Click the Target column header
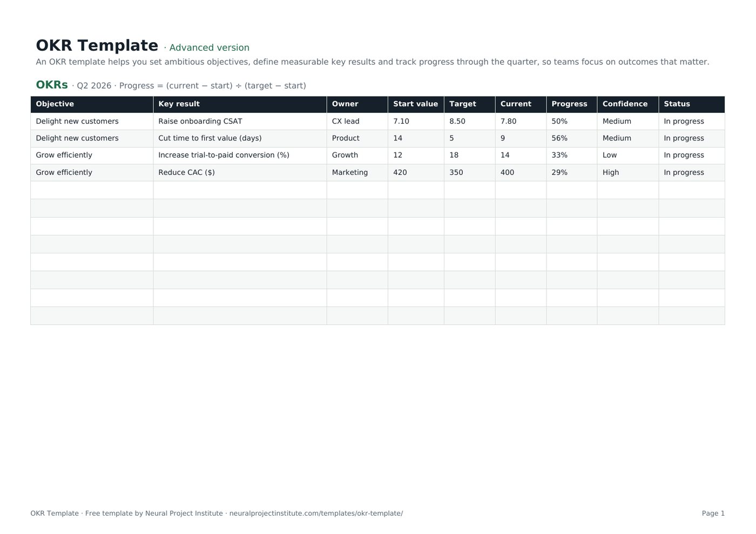Viewport: 756px width, 534px height. [x=469, y=104]
